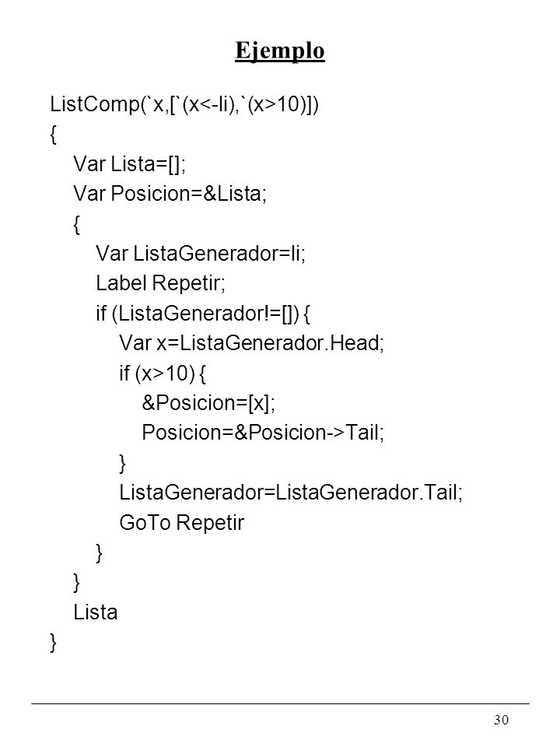Click the horizontal footer line

[x=280, y=703]
